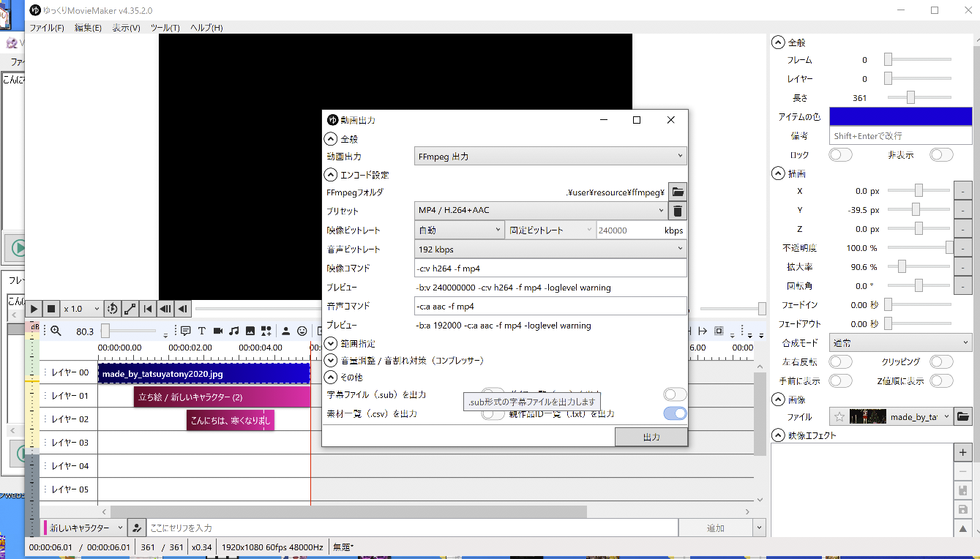Open the 動画出力 FFmpeg 出力 dropdown
The height and width of the screenshot is (559, 980).
(x=550, y=157)
